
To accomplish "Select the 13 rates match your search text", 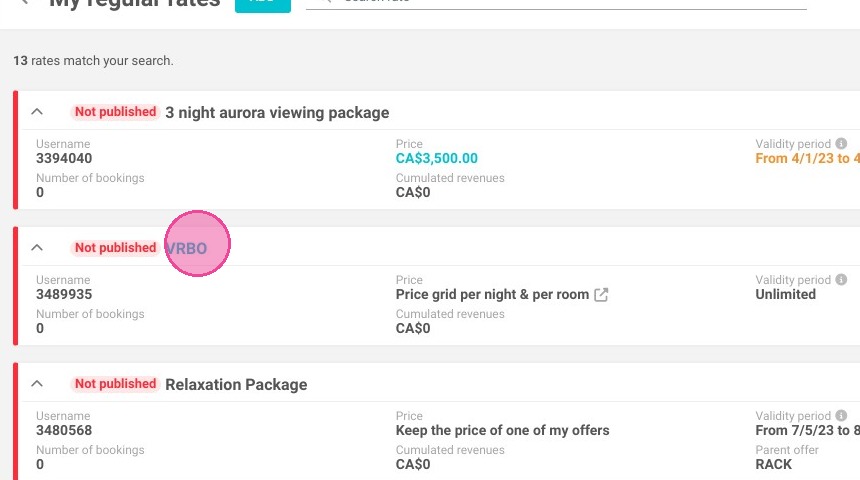I will pyautogui.click(x=93, y=61).
